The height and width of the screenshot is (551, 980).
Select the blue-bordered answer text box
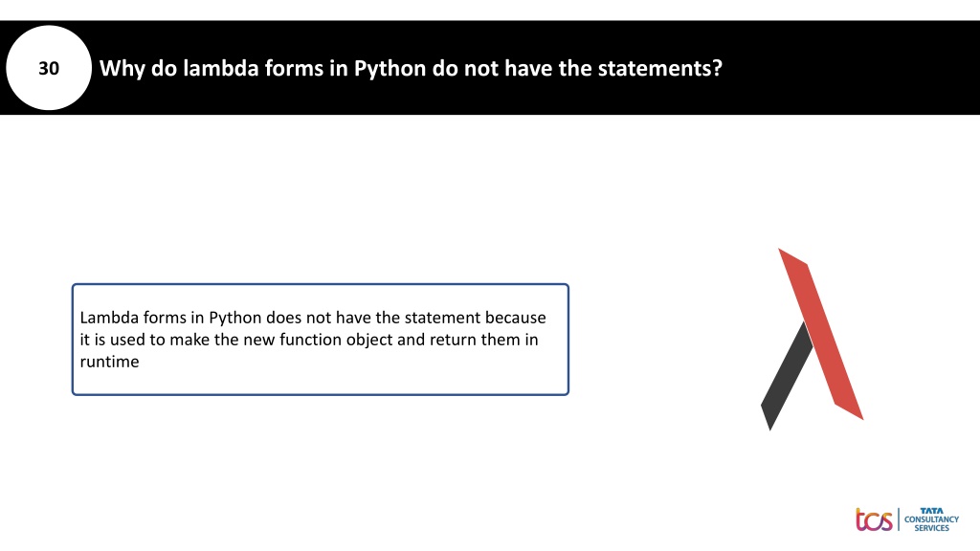pos(320,340)
